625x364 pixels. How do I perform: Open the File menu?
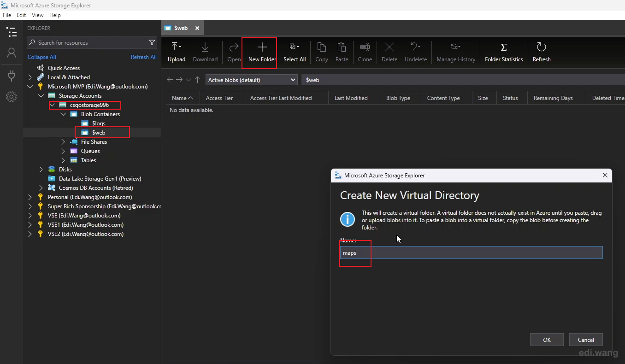tap(7, 15)
